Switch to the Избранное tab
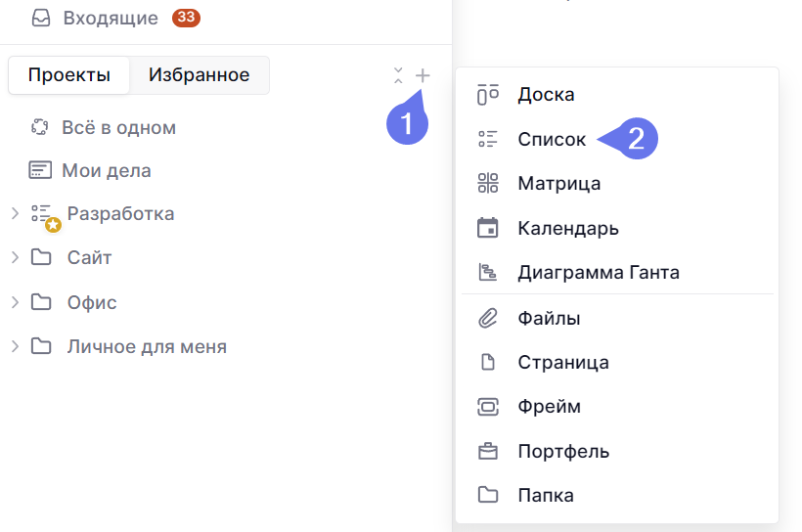The image size is (802, 532). coord(199,75)
